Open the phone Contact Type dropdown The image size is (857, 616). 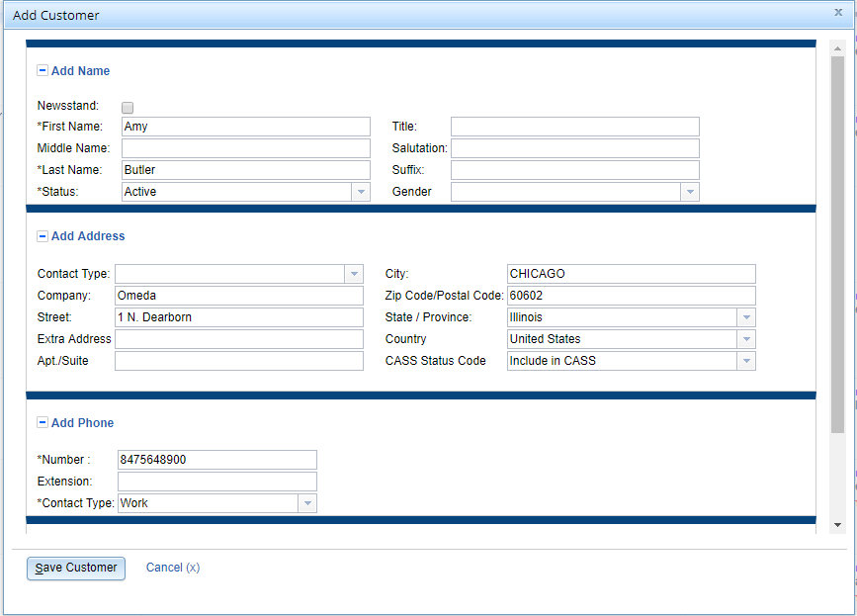[307, 503]
